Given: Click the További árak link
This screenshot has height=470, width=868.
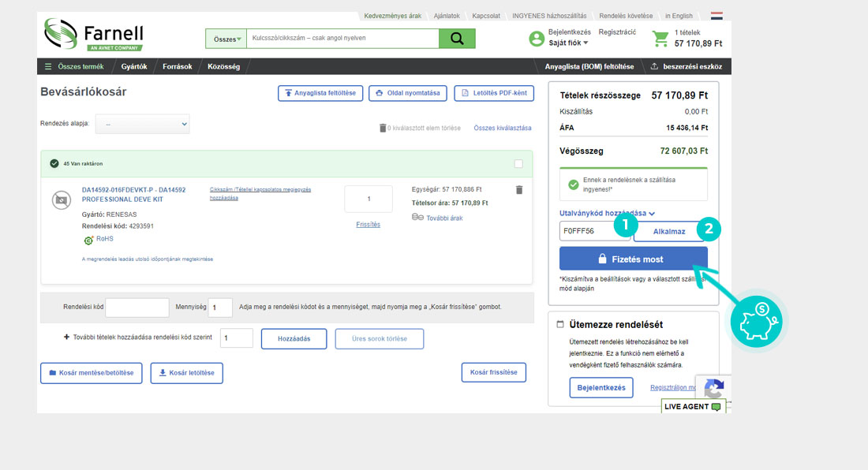Looking at the screenshot, I should [x=444, y=218].
